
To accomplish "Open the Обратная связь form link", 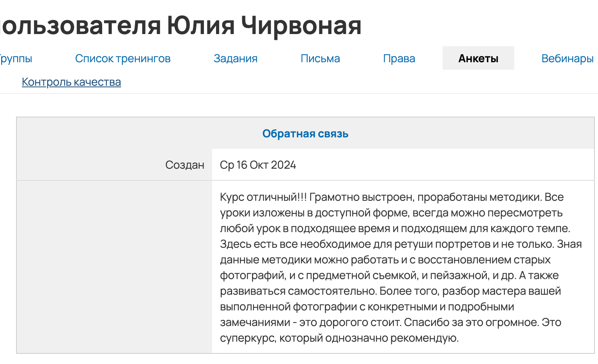I will tap(305, 133).
